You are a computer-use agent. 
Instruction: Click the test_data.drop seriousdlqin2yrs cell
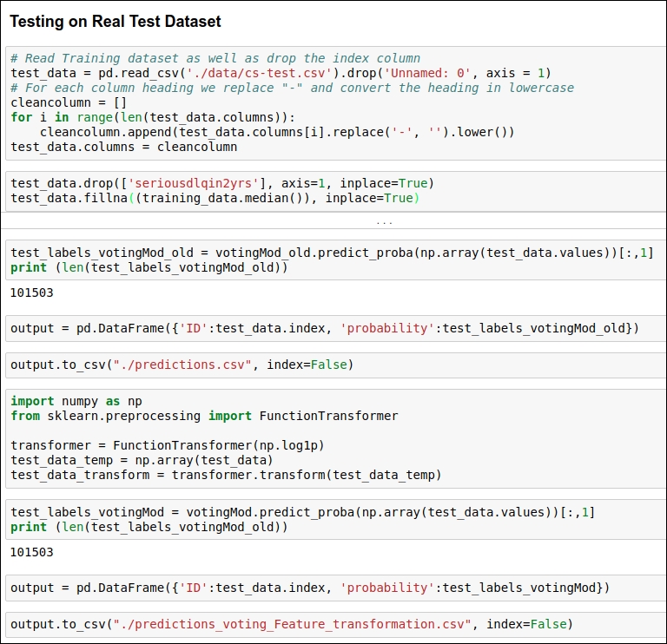335,191
